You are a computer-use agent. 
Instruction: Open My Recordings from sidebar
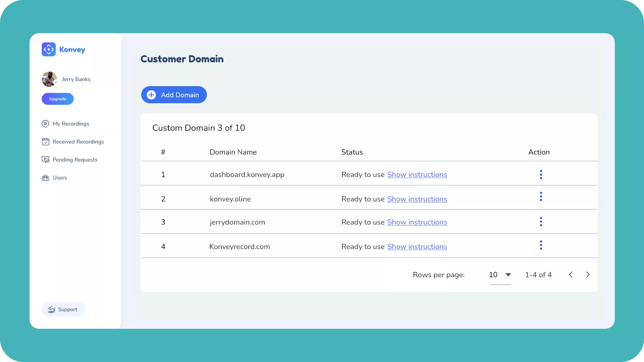tap(71, 124)
